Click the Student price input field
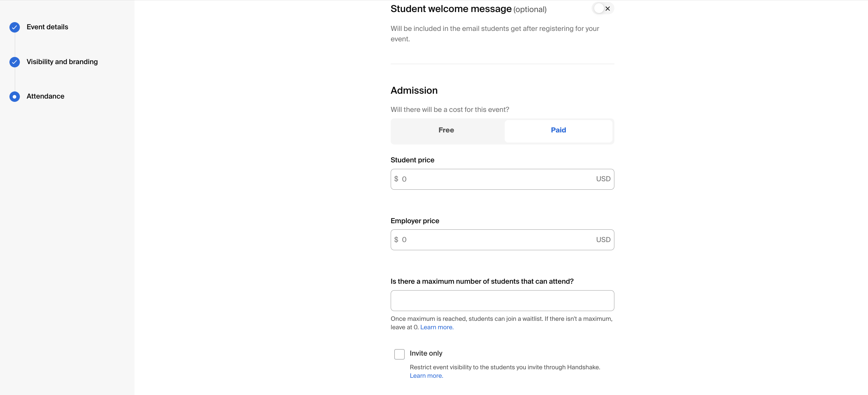Screen dimensions: 868x395 502,179
